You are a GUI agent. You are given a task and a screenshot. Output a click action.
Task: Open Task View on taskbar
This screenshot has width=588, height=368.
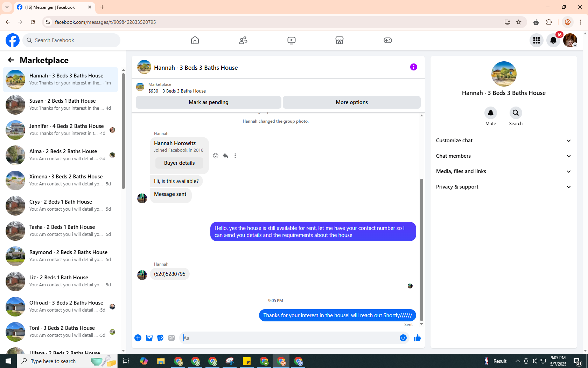[126, 361]
